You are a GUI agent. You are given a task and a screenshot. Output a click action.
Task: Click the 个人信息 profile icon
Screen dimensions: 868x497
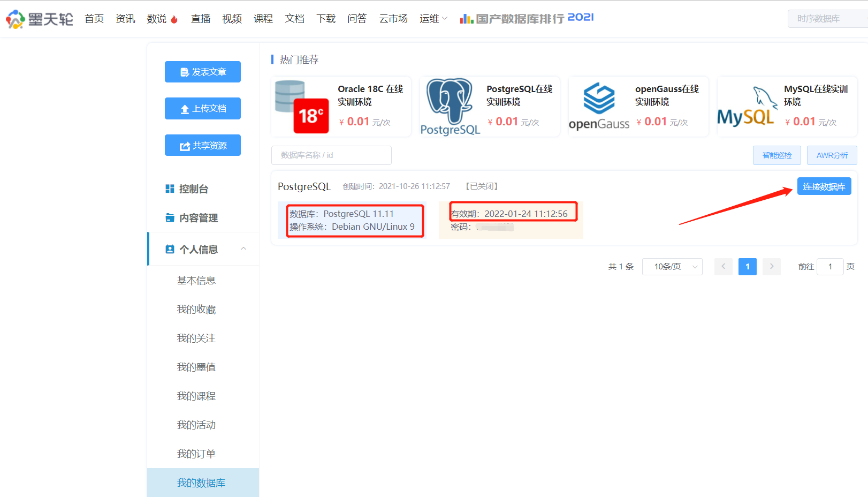click(170, 249)
